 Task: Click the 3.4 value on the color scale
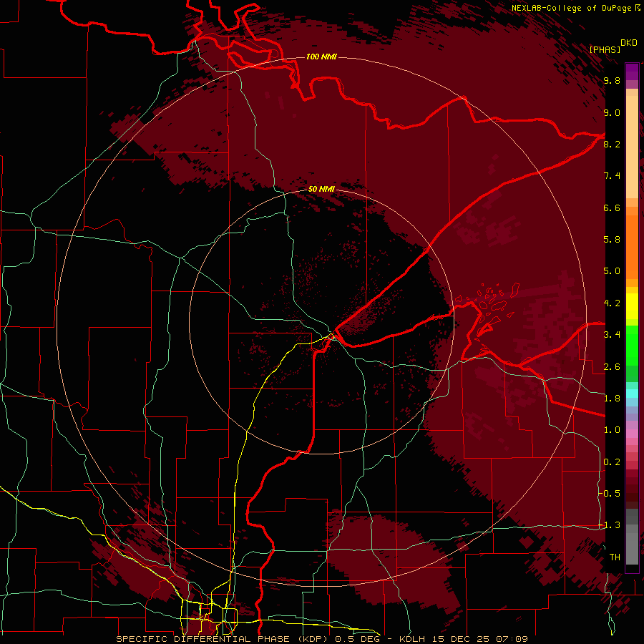612,335
